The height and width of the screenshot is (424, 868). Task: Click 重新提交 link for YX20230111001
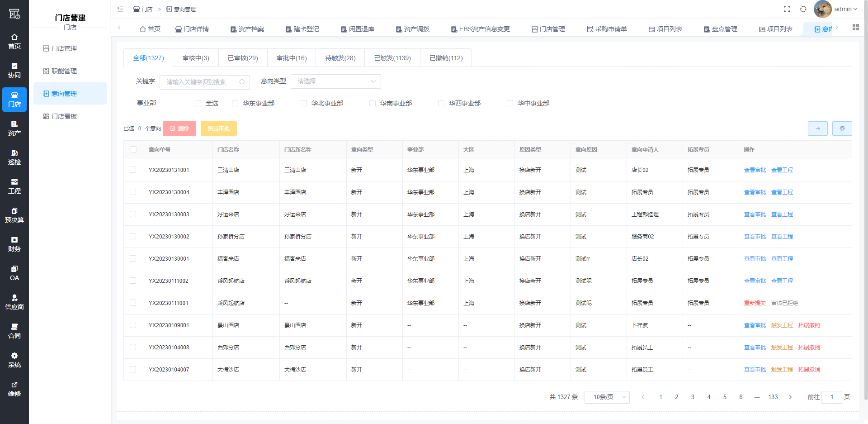[755, 303]
